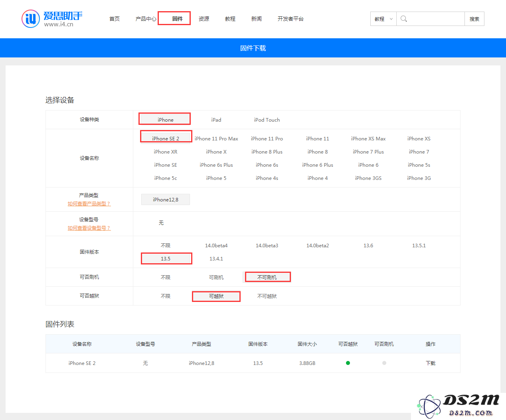This screenshot has height=420, width=506.
Task: Choose iPhone 7 device
Action: (x=419, y=152)
